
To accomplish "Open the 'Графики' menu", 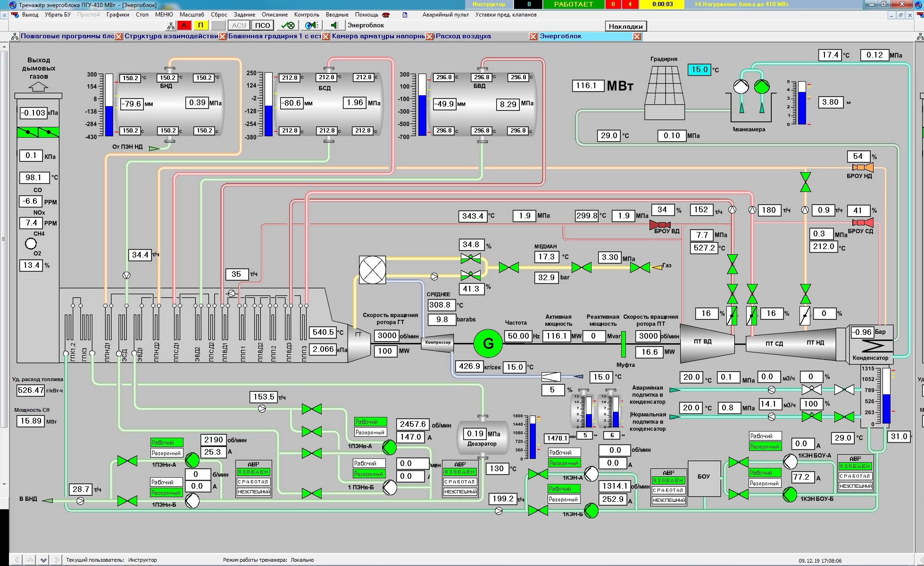I will tap(117, 15).
